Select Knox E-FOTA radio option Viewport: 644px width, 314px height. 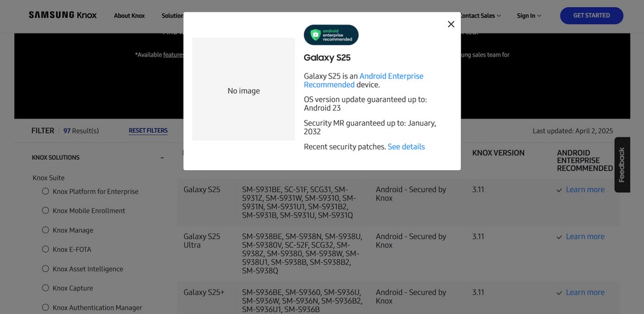pos(46,249)
